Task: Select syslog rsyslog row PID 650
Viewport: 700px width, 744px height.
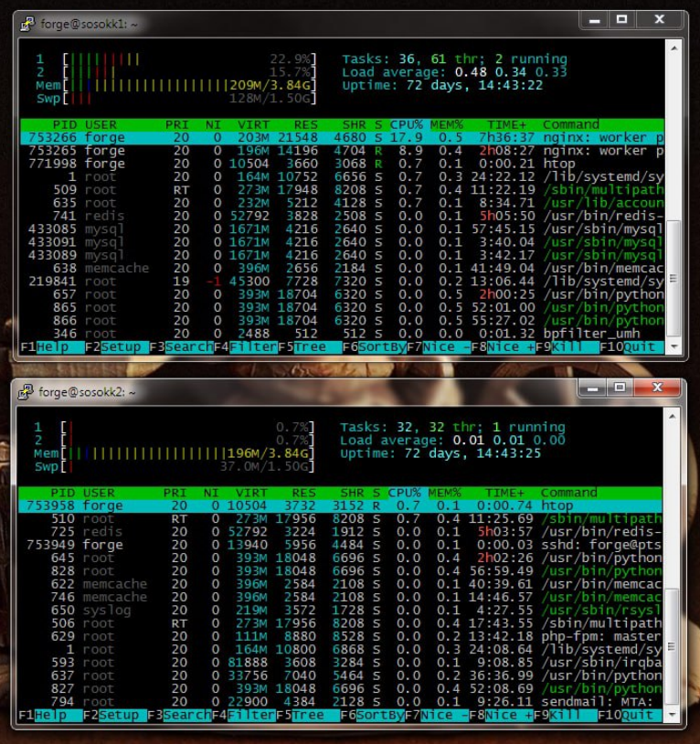Action: pos(340,611)
